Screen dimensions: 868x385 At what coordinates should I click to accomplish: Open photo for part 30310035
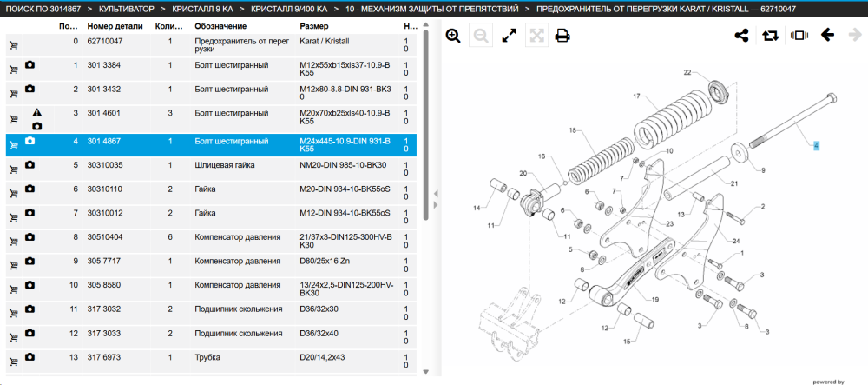tap(30, 165)
